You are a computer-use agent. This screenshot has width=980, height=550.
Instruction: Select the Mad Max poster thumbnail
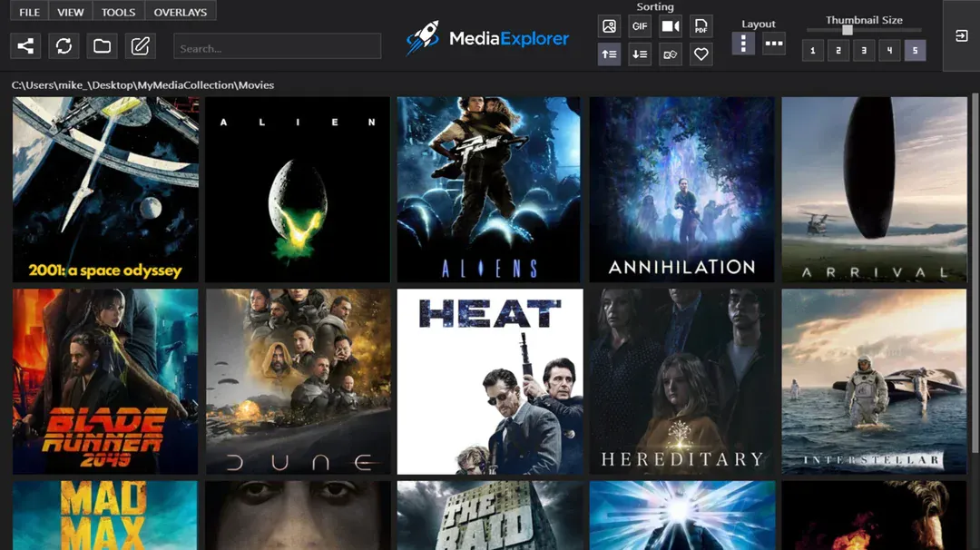pos(105,516)
